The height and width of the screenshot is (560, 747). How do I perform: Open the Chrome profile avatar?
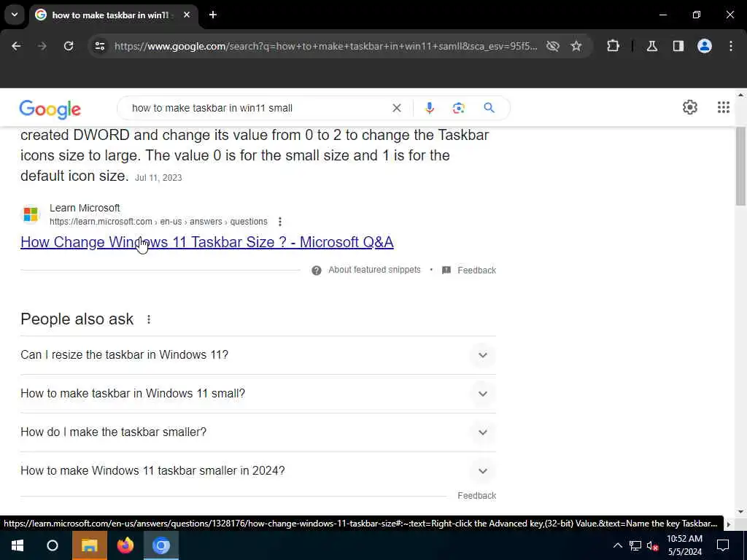[x=705, y=46]
